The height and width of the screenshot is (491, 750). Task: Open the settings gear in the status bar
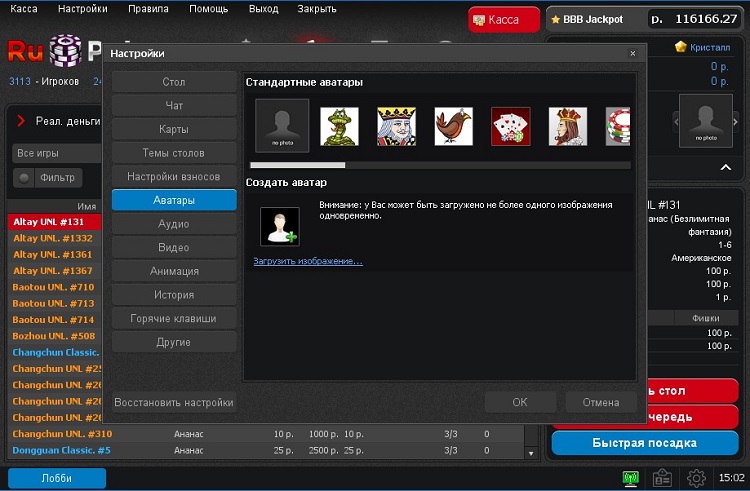coord(696,478)
